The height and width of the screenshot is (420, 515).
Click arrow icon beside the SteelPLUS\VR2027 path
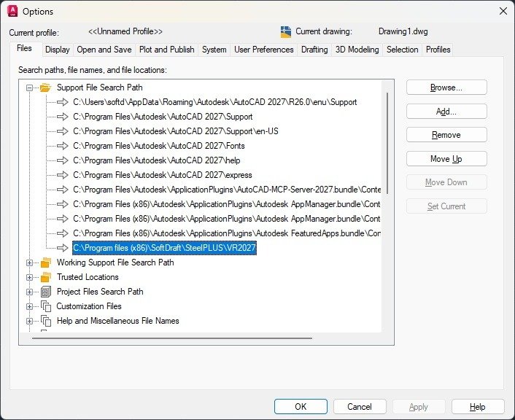pyautogui.click(x=63, y=248)
